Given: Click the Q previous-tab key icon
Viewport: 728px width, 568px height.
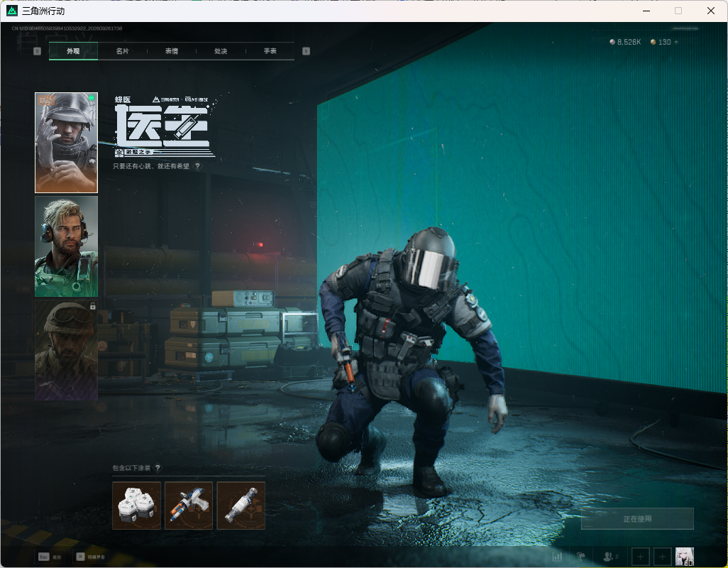Looking at the screenshot, I should [37, 51].
